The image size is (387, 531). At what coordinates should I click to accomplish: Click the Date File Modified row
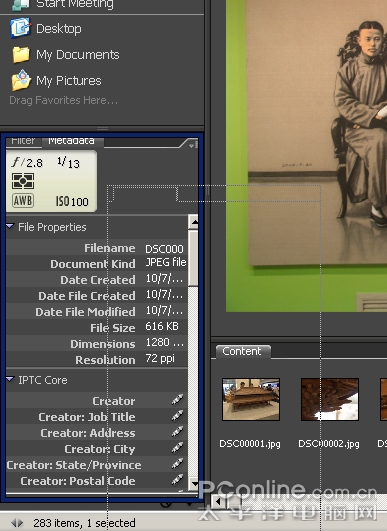(96, 312)
